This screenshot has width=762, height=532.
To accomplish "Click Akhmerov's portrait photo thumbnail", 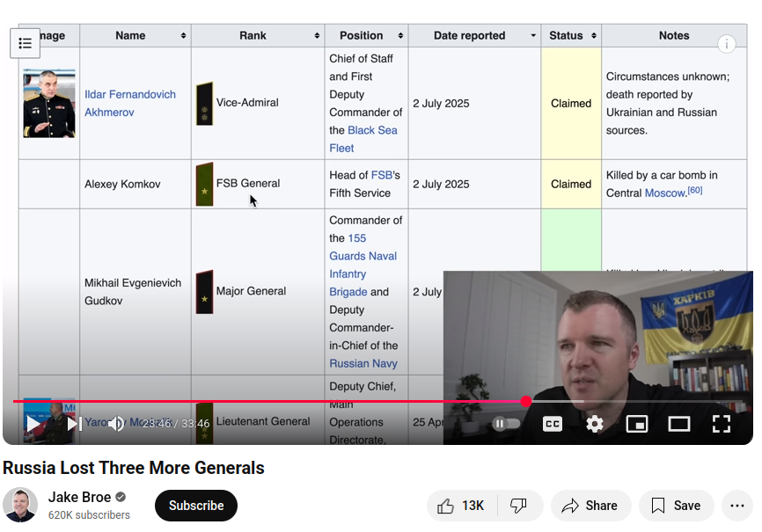I will pos(49,104).
